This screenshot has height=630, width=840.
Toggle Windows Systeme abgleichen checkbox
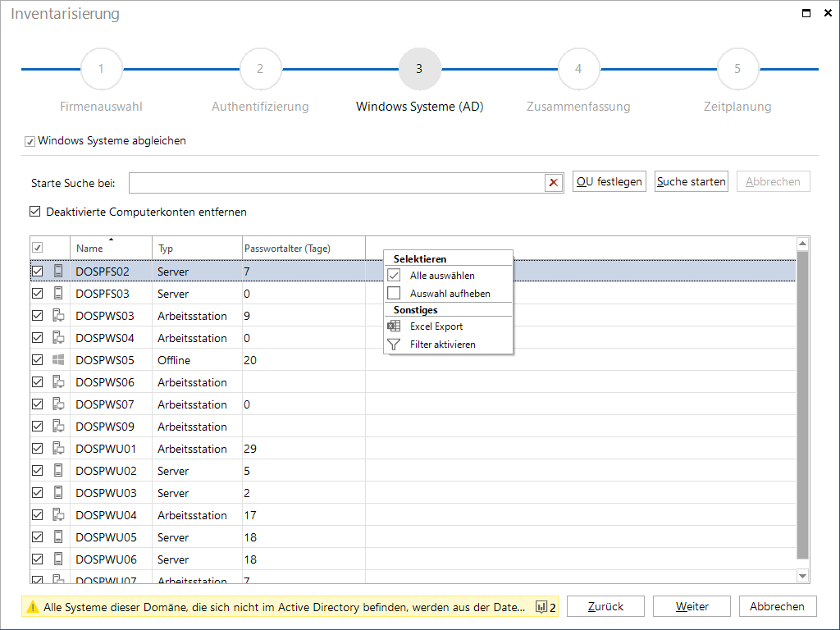pos(30,141)
